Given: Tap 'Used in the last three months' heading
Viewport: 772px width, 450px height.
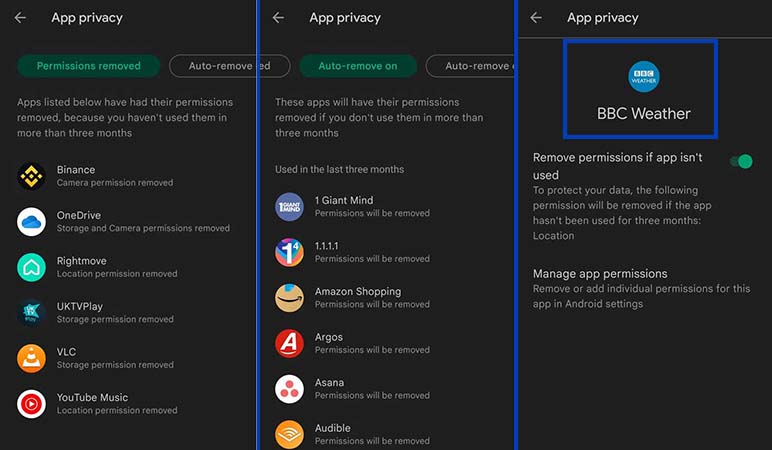Looking at the screenshot, I should pos(339,169).
